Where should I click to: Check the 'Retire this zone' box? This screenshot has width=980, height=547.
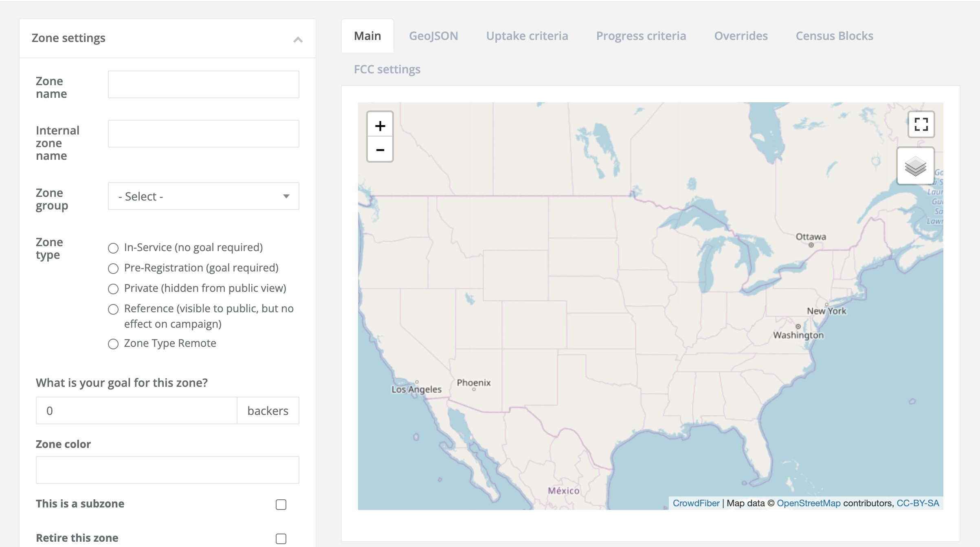click(281, 538)
